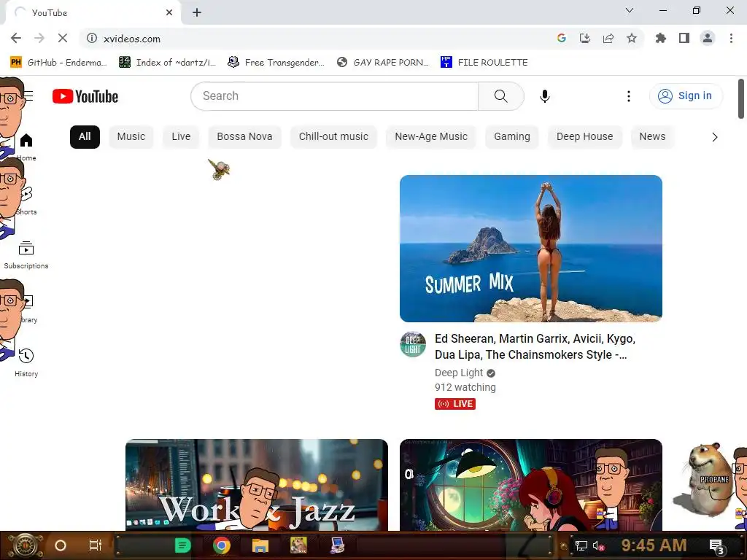Select the Music filter chip

point(131,136)
